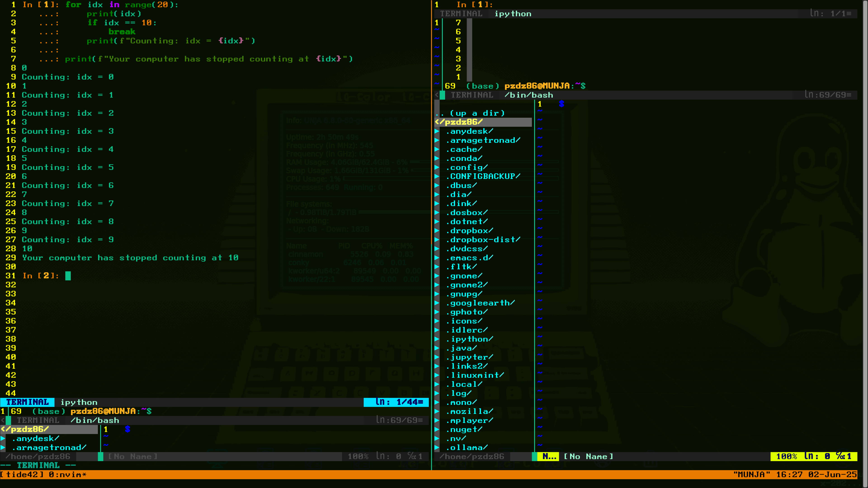
Task: Select the .linuxmint/ folder entry
Action: click(475, 375)
